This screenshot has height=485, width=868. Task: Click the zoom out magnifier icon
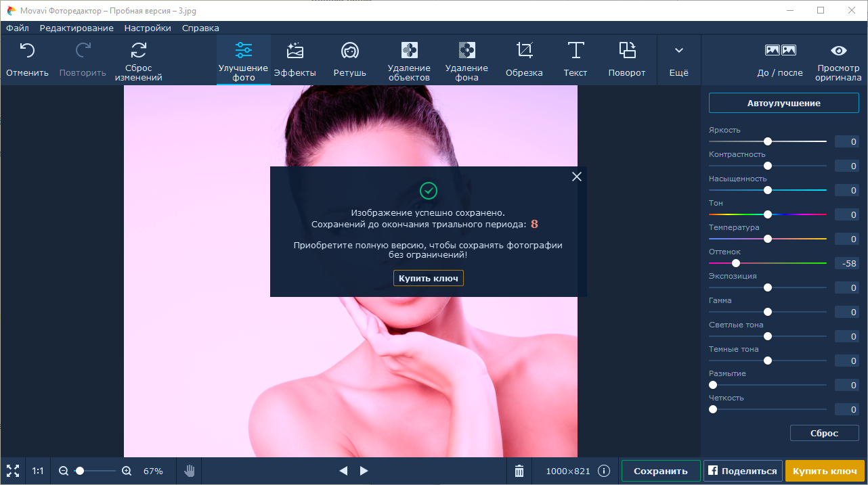coord(64,471)
